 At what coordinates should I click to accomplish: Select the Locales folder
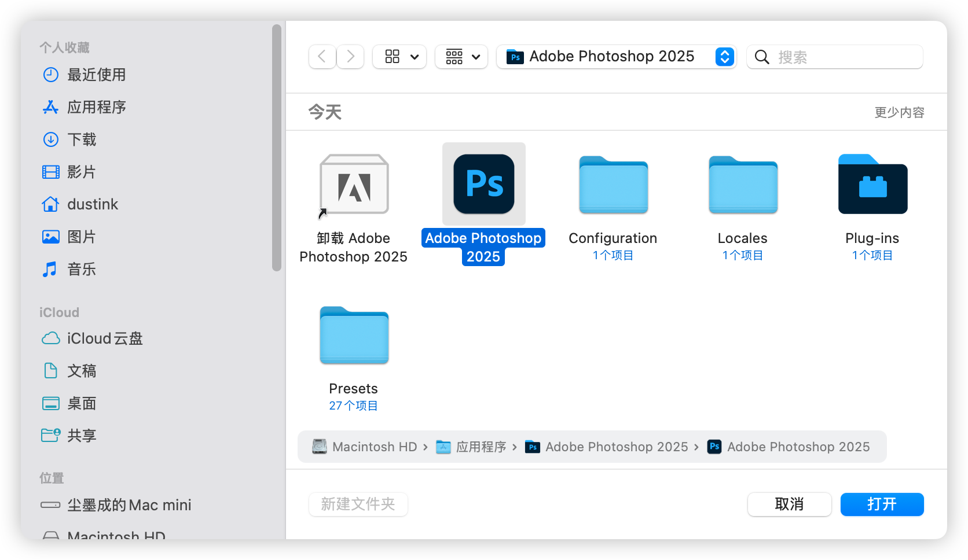point(743,185)
